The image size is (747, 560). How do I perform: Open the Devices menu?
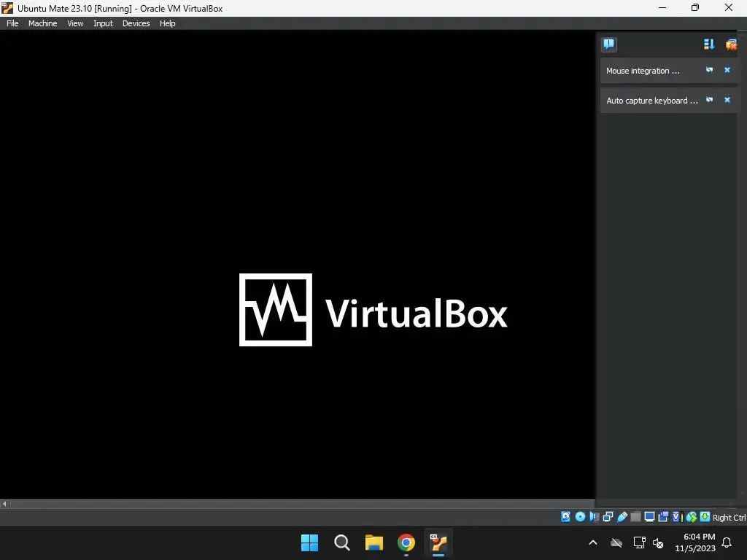[136, 23]
